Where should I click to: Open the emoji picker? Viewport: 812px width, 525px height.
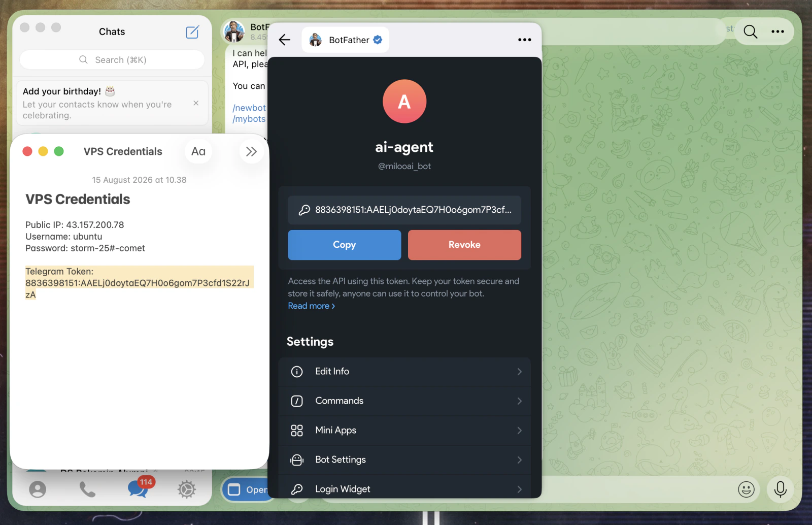click(x=746, y=489)
